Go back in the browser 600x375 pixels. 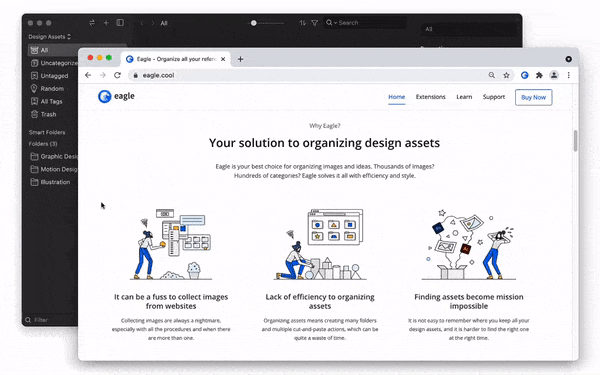[88, 75]
